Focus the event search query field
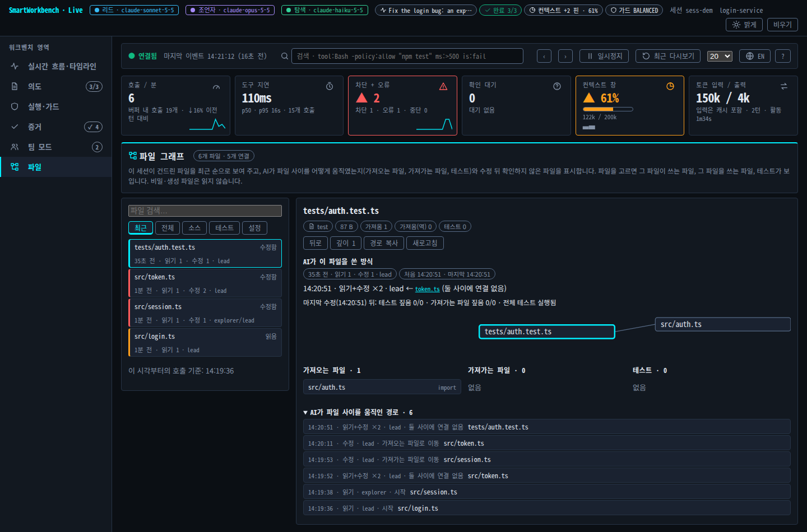The width and height of the screenshot is (807, 532). tap(407, 56)
